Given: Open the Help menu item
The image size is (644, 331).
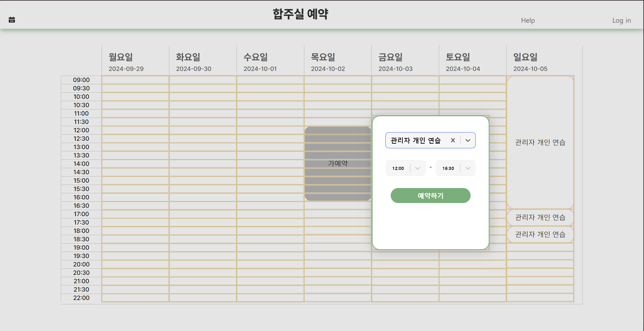Looking at the screenshot, I should click(528, 20).
